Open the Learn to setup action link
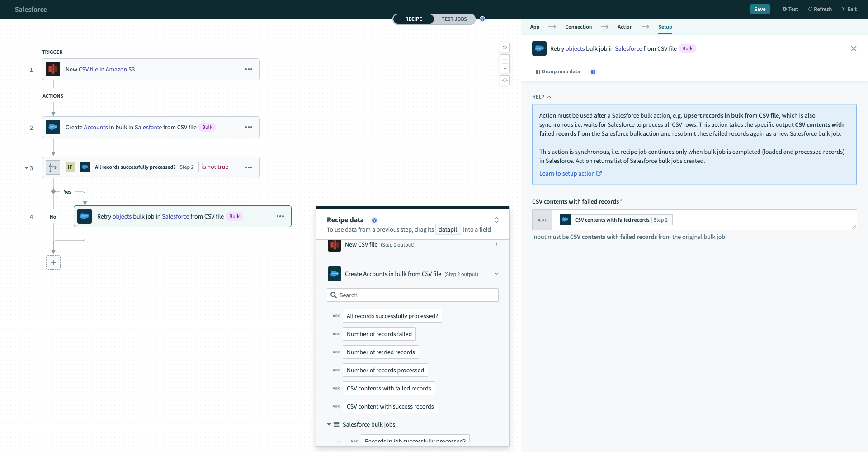868x452 pixels. [x=567, y=173]
